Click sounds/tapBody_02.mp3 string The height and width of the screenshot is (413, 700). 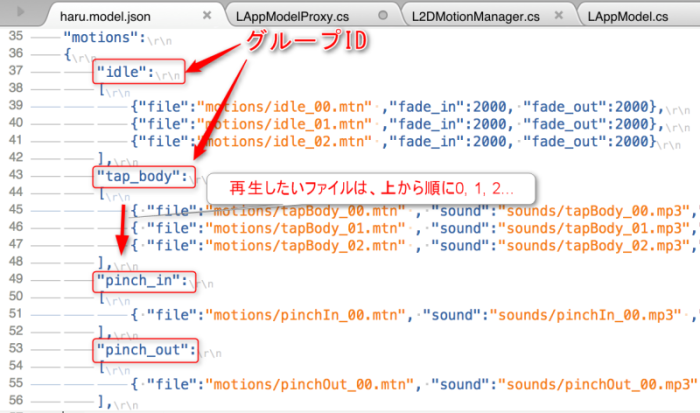[594, 246]
